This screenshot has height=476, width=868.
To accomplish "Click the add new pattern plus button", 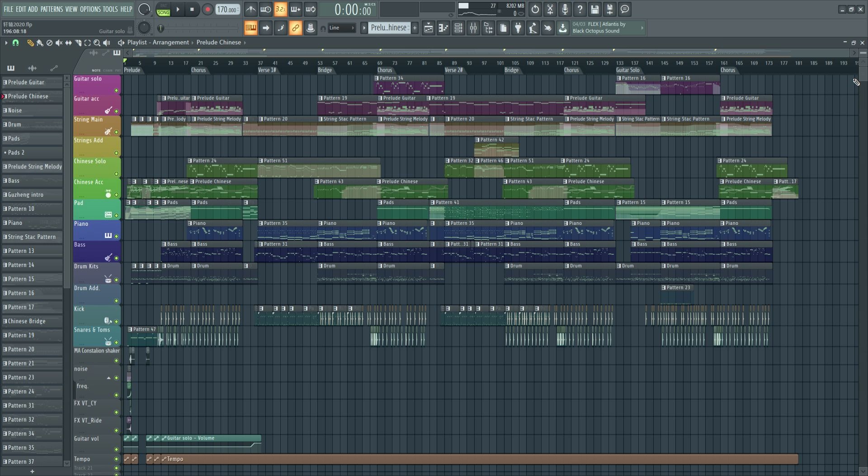I will coord(415,28).
